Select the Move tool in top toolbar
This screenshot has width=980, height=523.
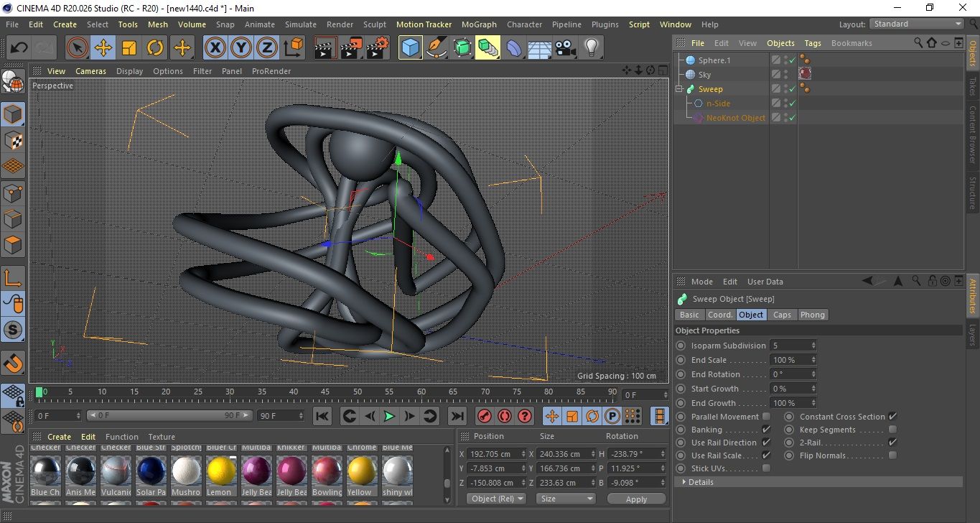103,48
